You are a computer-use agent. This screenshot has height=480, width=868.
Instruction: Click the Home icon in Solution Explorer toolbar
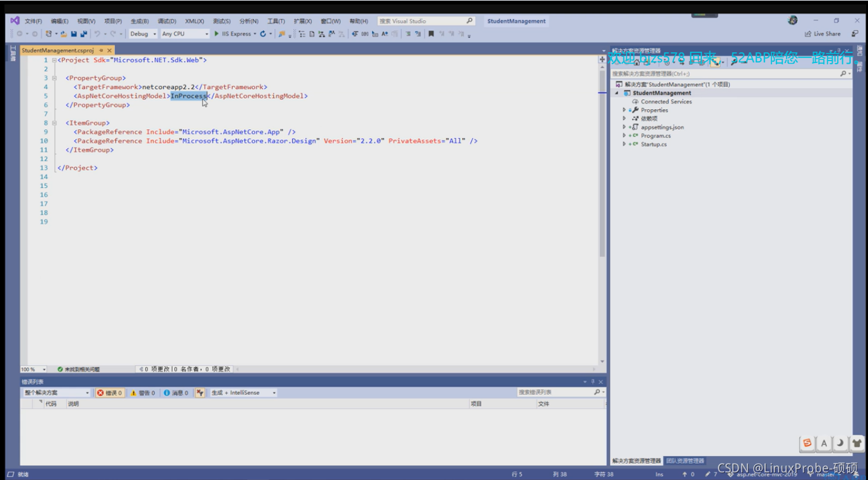point(636,64)
